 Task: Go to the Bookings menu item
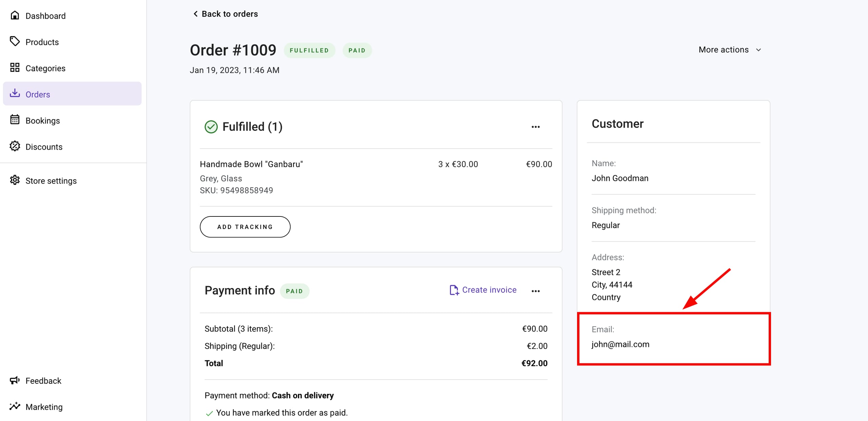pyautogui.click(x=43, y=121)
